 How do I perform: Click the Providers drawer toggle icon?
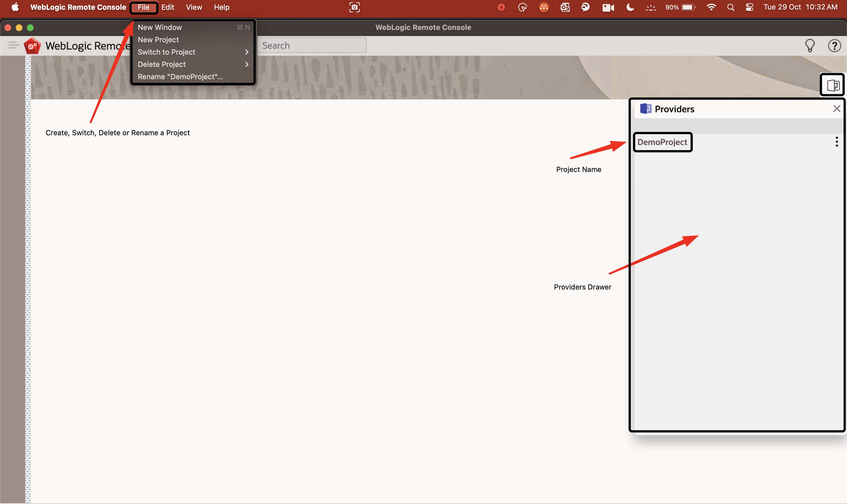click(x=833, y=85)
